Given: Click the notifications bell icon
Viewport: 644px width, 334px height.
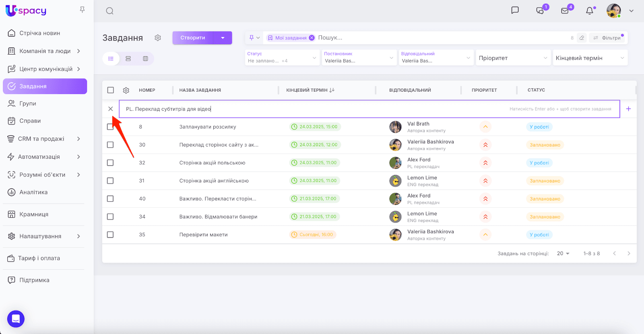Looking at the screenshot, I should click(x=590, y=11).
